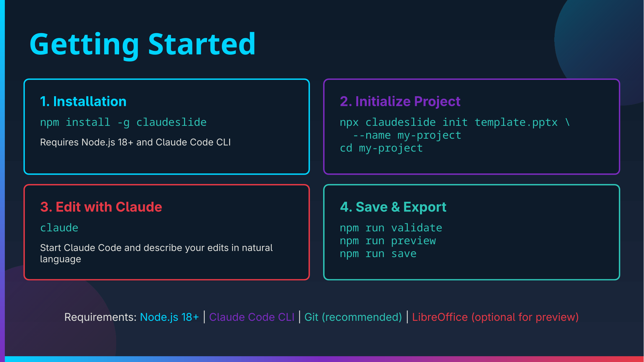Select the 3. Edit with Claude heading
Viewport: 644px width, 362px height.
point(101,207)
